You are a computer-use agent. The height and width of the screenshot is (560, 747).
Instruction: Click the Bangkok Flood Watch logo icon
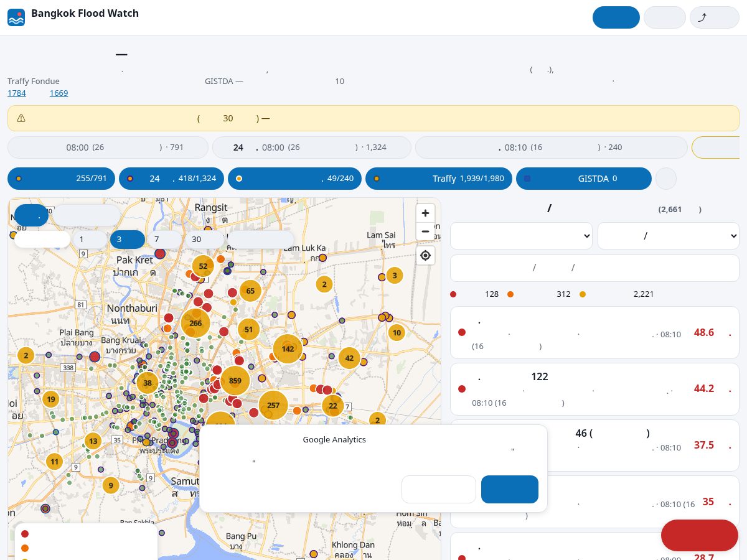(16, 17)
